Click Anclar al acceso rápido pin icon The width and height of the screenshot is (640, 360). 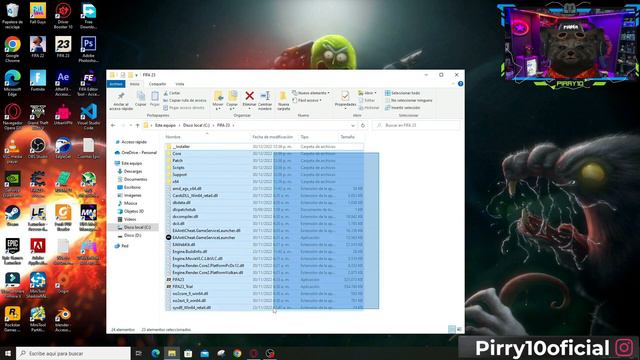click(121, 96)
